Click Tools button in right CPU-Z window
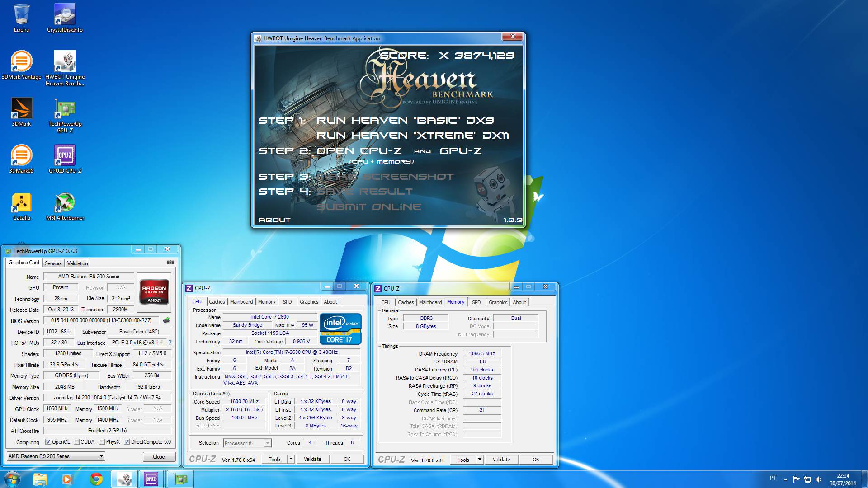Viewport: 868px width, 488px height. (x=463, y=460)
